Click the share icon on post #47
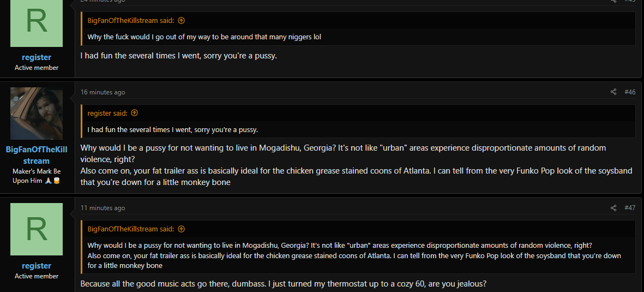Screen dimensions: 644x292 613,208
